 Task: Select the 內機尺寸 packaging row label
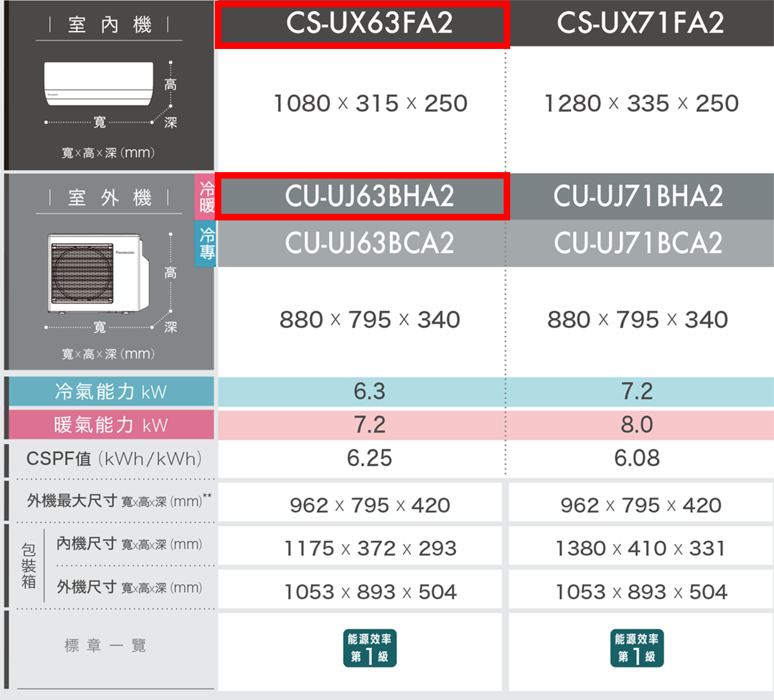click(x=129, y=544)
